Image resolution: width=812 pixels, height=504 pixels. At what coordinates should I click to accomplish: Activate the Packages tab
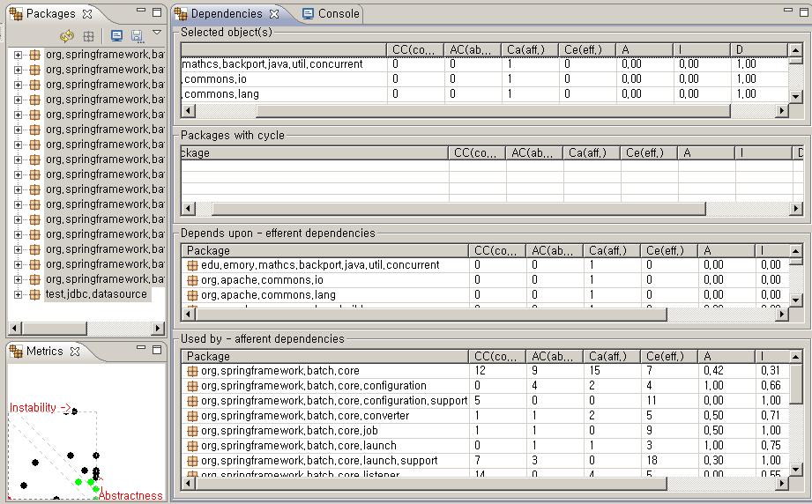[51, 13]
